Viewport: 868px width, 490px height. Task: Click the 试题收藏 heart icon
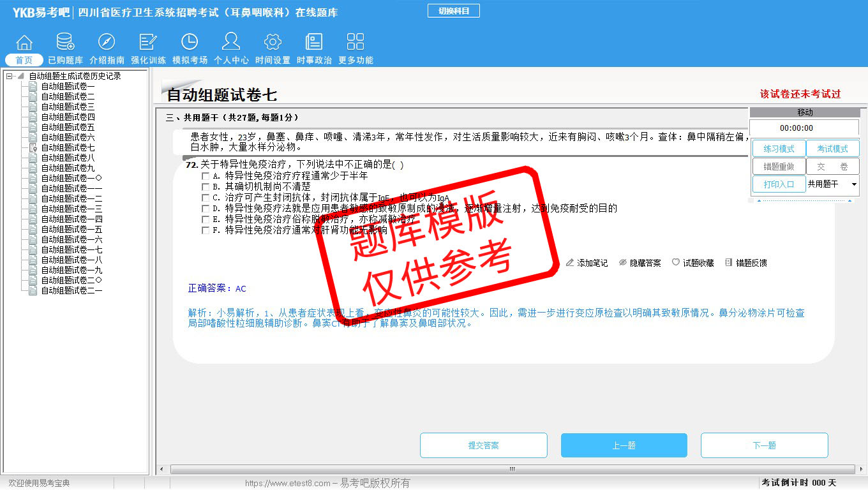pyautogui.click(x=676, y=262)
